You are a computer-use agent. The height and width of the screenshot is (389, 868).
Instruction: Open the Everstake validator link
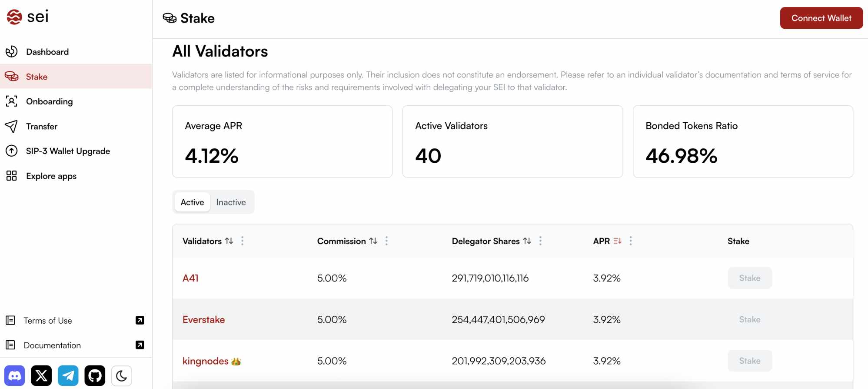204,319
